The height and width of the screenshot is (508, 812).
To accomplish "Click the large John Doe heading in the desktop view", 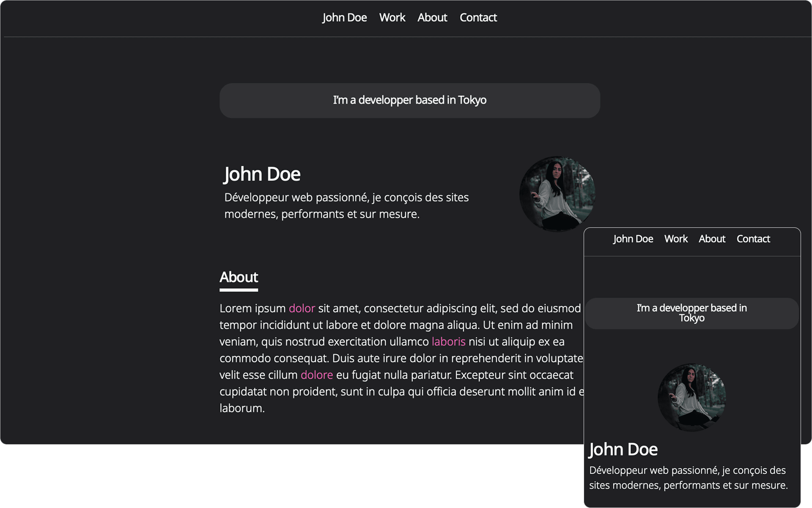I will [x=262, y=174].
